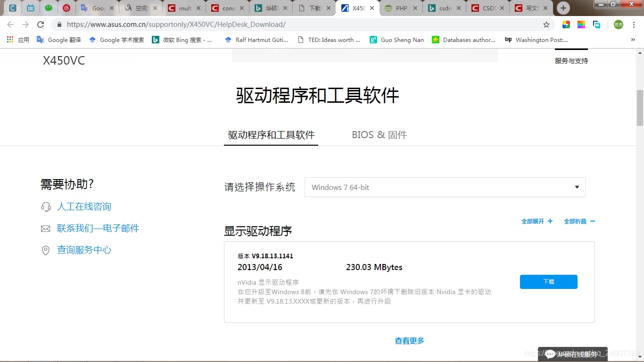
Task: Show more bookmarks with the double chevron
Action: pyautogui.click(x=633, y=40)
